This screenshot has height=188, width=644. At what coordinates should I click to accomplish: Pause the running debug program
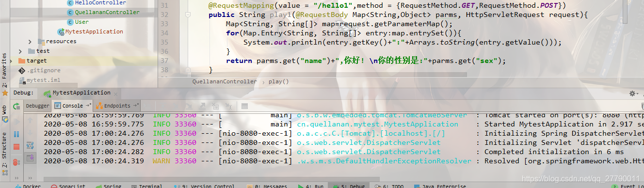click(16, 134)
